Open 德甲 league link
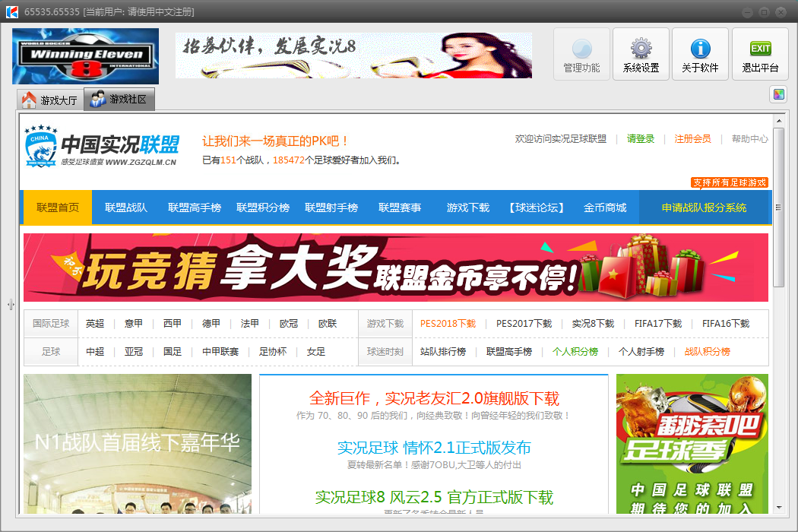Viewport: 798px width, 532px height. (211, 324)
